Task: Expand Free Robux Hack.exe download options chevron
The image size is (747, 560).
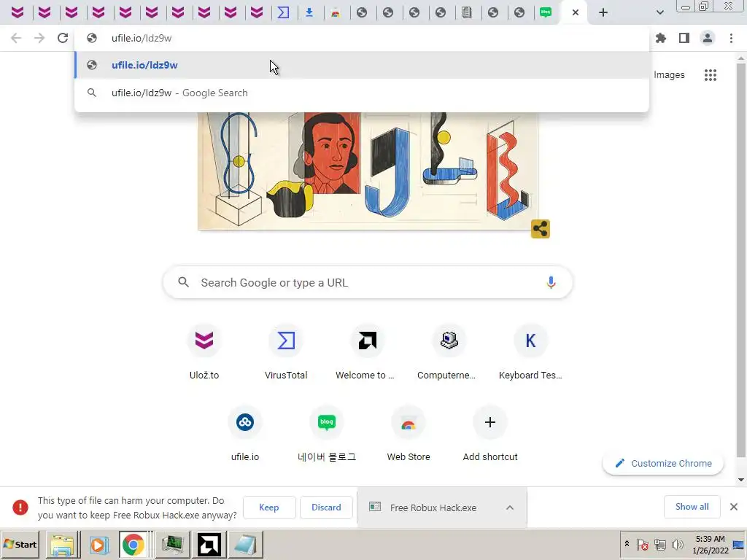Action: [510, 507]
